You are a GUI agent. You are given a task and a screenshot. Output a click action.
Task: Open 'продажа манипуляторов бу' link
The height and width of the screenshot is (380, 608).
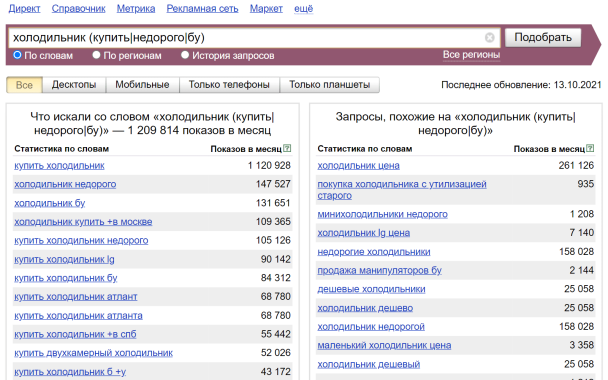(380, 270)
